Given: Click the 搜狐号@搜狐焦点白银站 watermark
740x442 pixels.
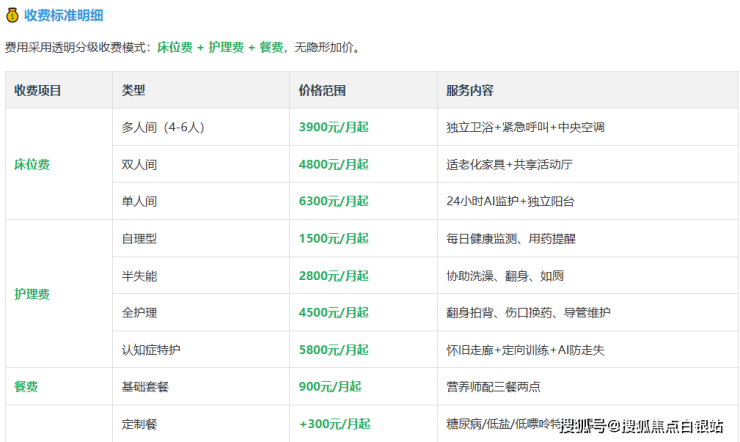Looking at the screenshot, I should [641, 426].
